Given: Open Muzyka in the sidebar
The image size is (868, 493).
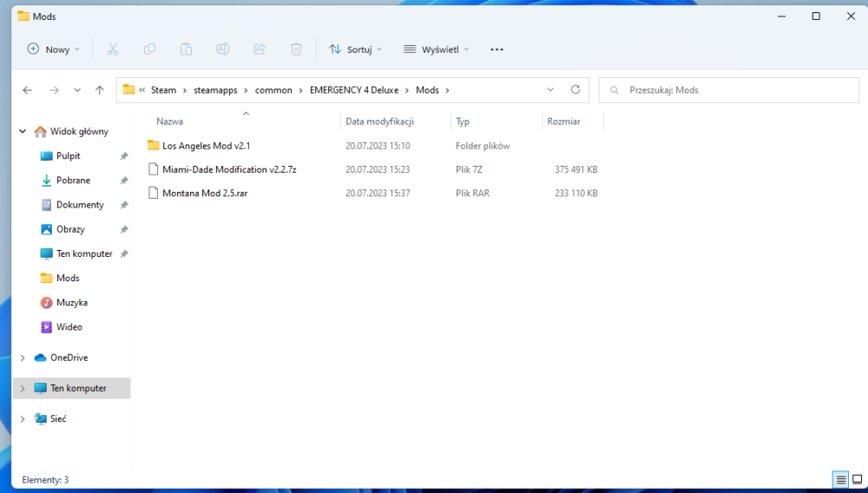Looking at the screenshot, I should 72,303.
